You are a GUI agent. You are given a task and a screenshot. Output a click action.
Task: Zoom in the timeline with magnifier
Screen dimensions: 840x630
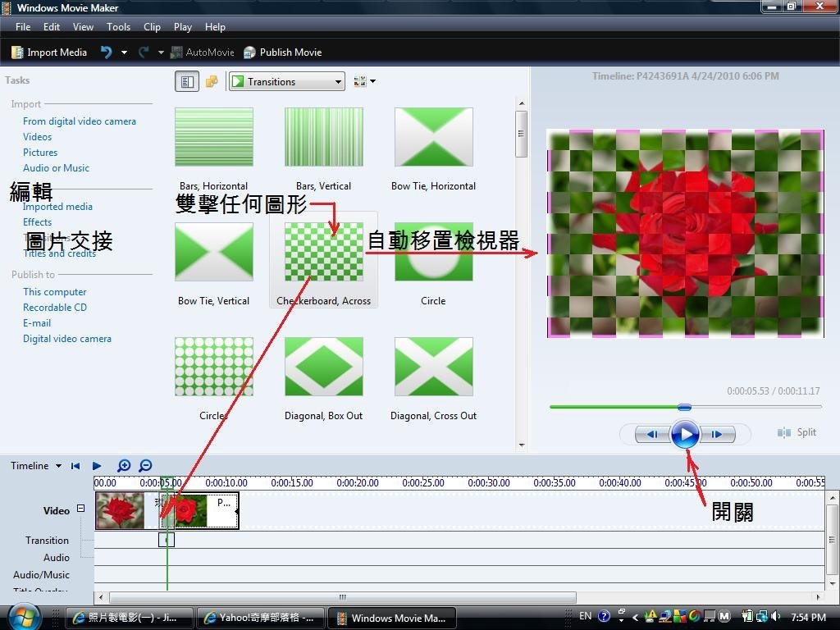[x=124, y=466]
